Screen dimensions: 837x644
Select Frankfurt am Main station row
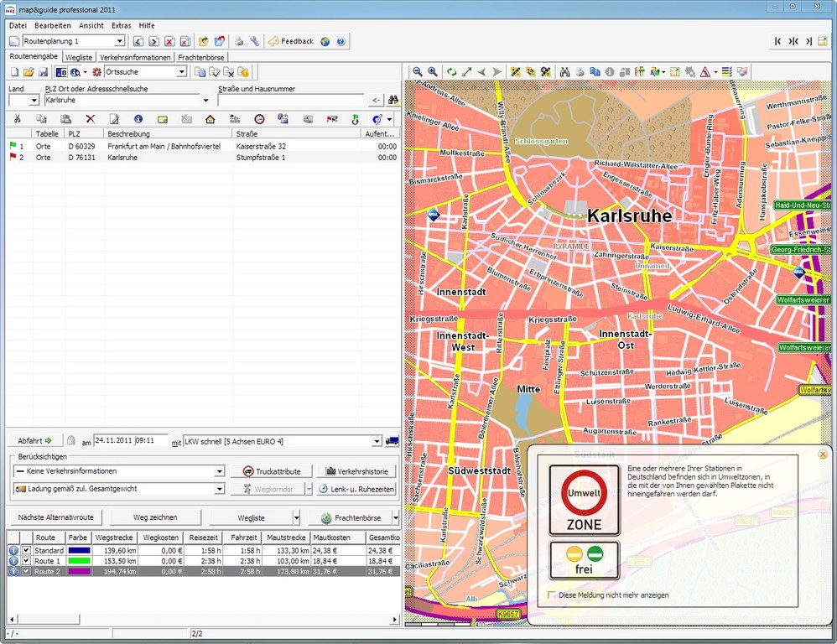coord(203,146)
